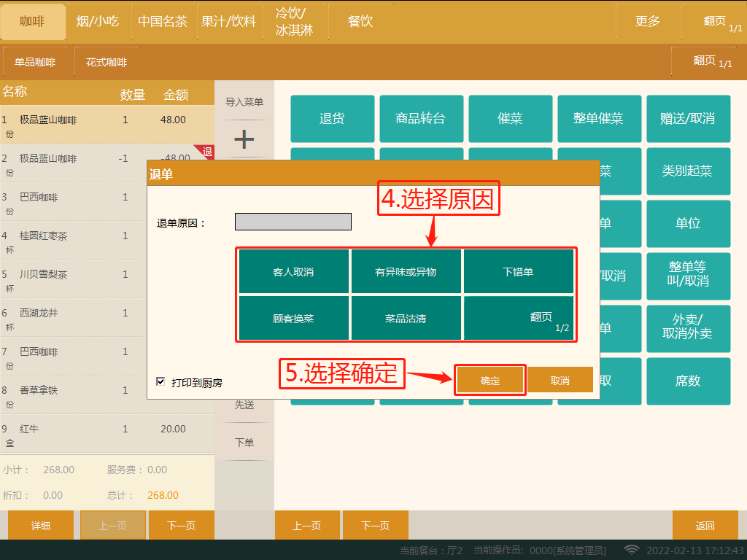This screenshot has height=560, width=747.
Task: Open the 烟/小吃 category tab
Action: [x=98, y=22]
